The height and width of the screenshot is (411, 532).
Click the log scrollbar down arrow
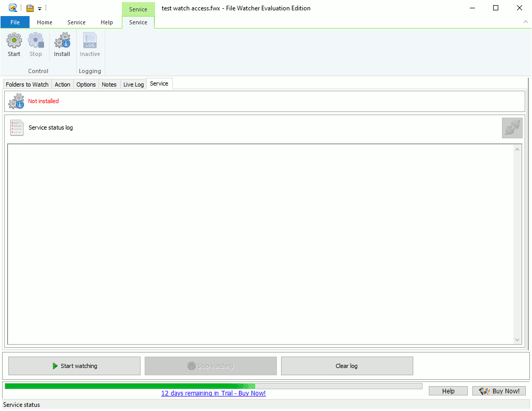517,340
